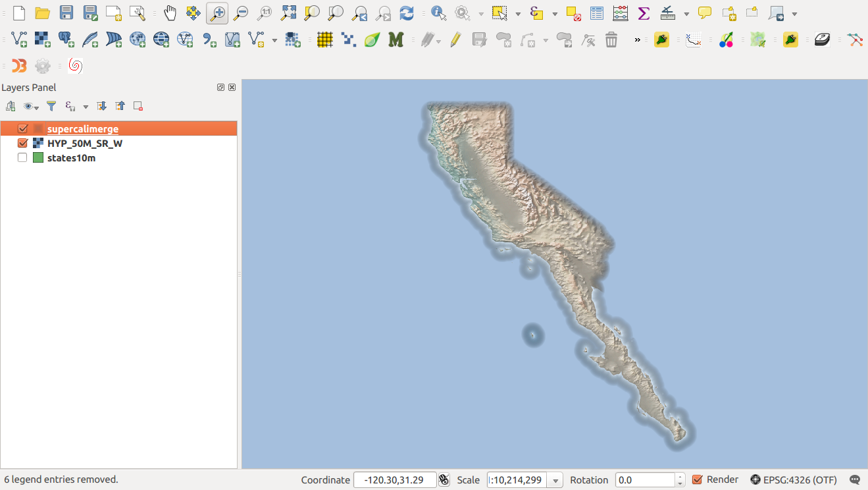Image resolution: width=868 pixels, height=490 pixels.
Task: Activate the Zoom Out tool
Action: 241,13
